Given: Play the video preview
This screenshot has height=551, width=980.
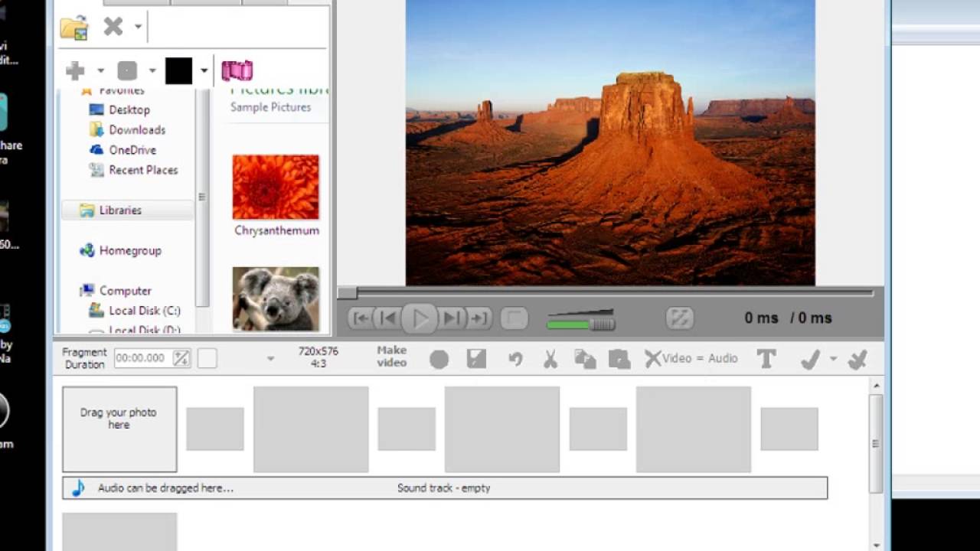Looking at the screenshot, I should click(x=420, y=318).
